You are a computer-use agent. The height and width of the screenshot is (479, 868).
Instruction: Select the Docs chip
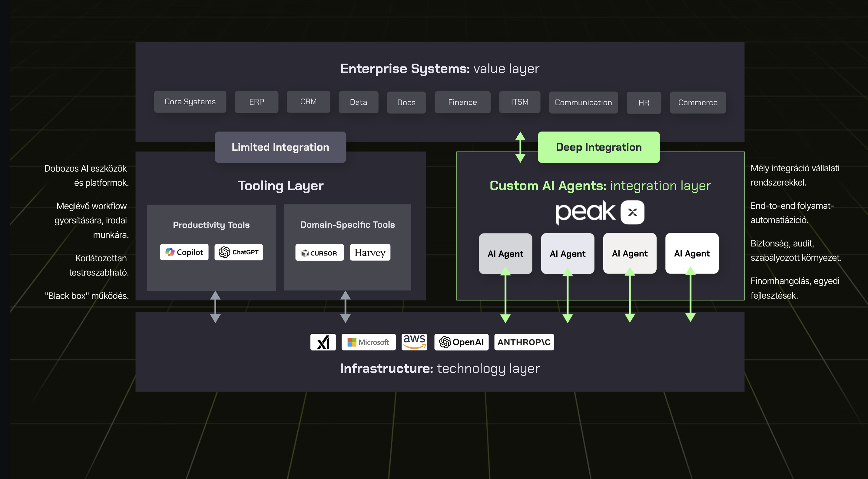[x=406, y=102]
